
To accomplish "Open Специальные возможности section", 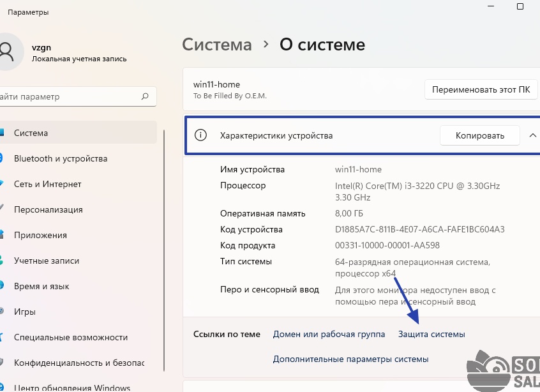I will 78,337.
